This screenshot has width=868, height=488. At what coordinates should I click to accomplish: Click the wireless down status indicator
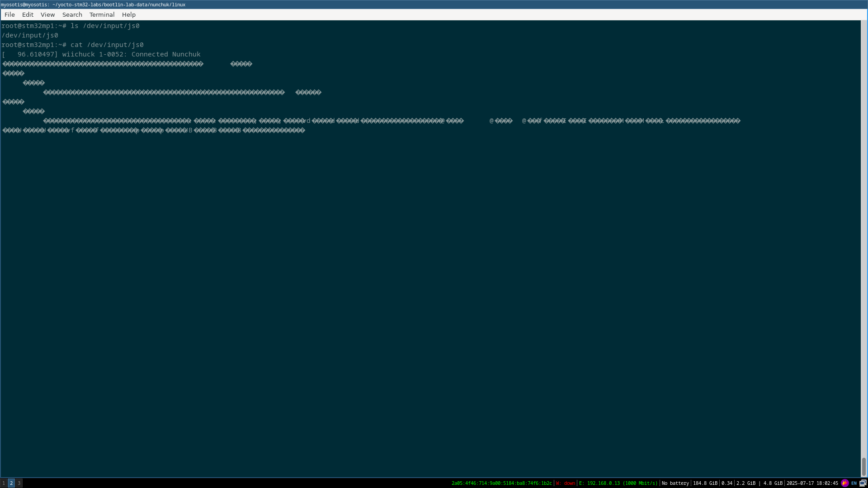pos(566,483)
